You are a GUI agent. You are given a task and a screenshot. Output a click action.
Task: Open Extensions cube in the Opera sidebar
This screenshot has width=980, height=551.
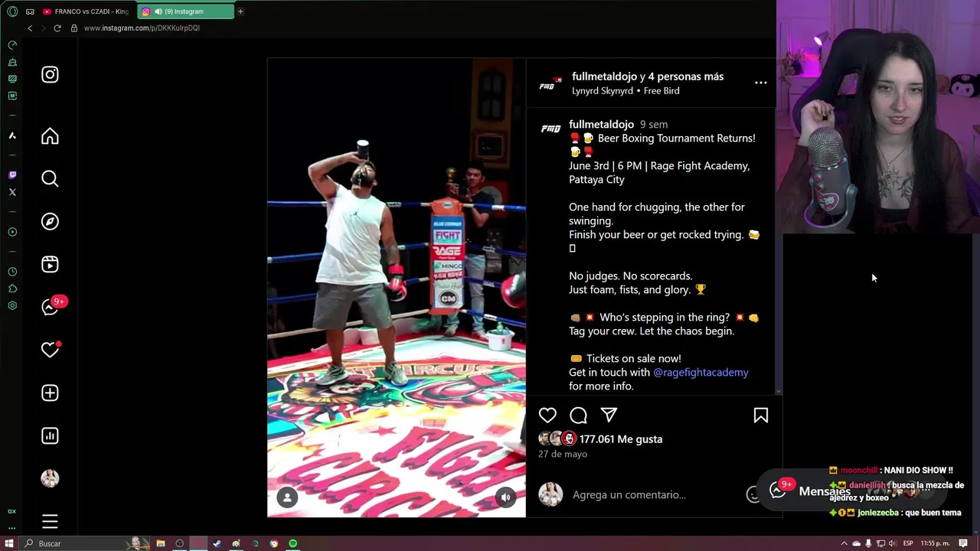click(x=12, y=289)
